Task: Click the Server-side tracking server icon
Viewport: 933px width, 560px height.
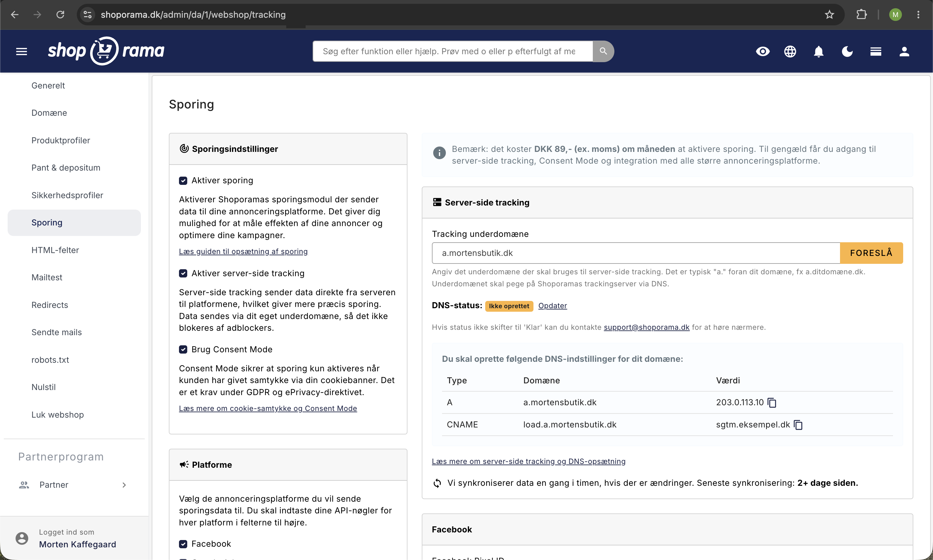Action: [x=437, y=202]
